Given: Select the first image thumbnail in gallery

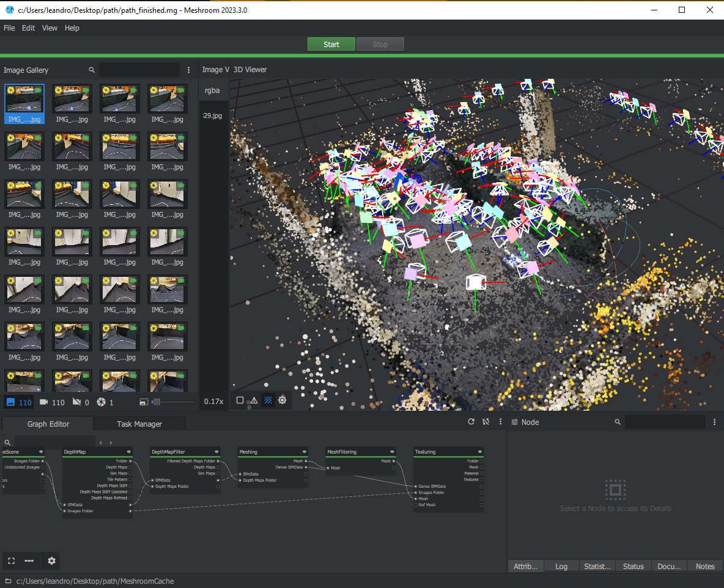Looking at the screenshot, I should coord(24,99).
